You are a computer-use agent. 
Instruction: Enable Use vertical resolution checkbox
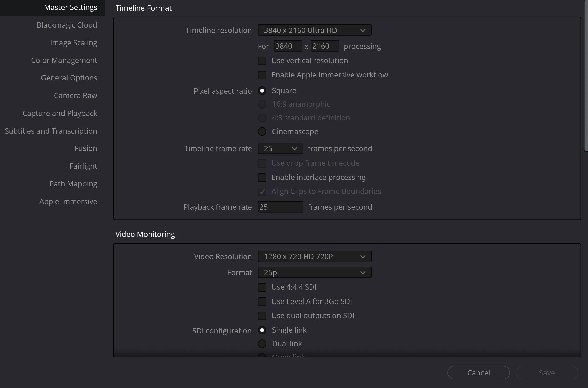(x=262, y=61)
